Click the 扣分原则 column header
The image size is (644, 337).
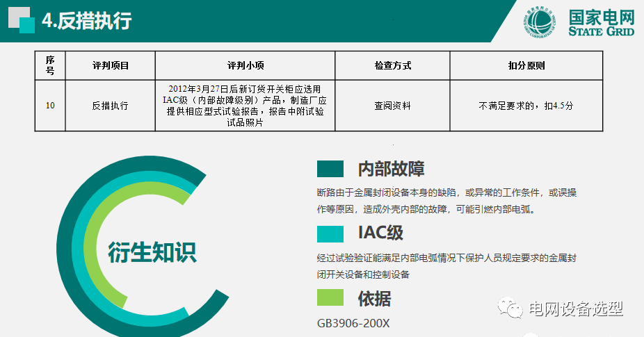pos(526,66)
